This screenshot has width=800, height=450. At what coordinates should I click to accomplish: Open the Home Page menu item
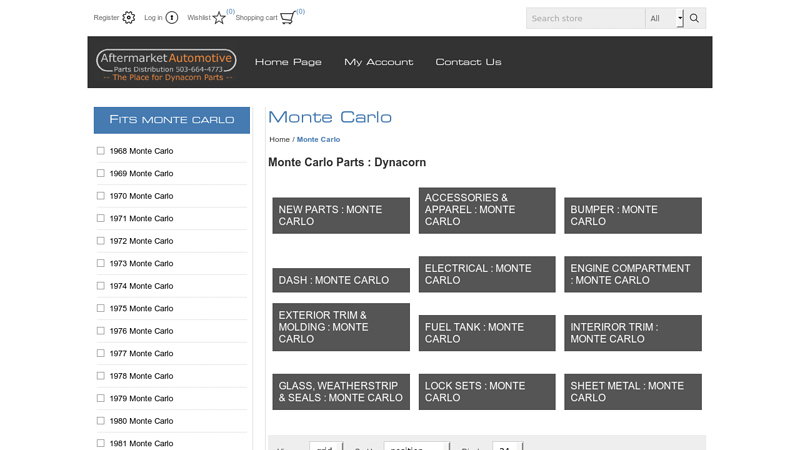(288, 62)
